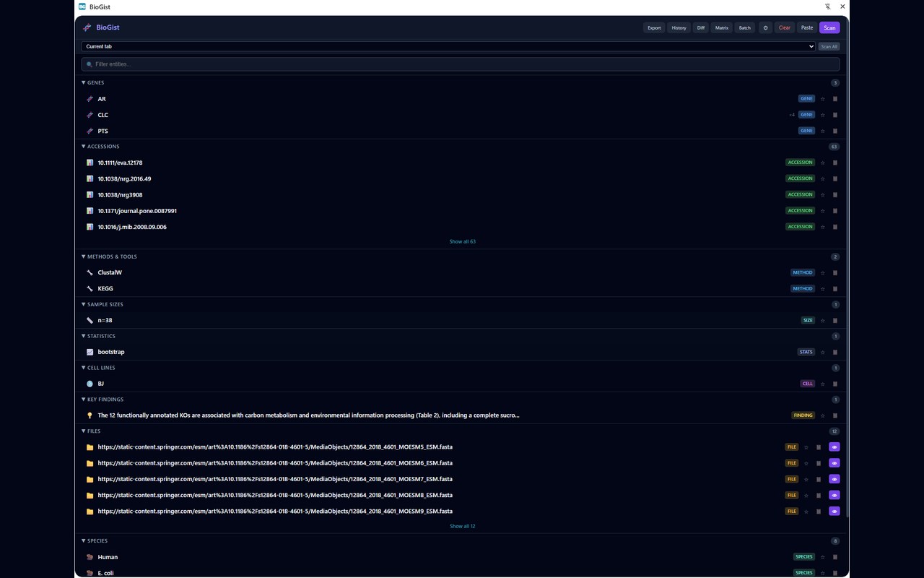This screenshot has height=578, width=924.
Task: Preview the MOESM8_ESM.fasta file
Action: click(834, 495)
